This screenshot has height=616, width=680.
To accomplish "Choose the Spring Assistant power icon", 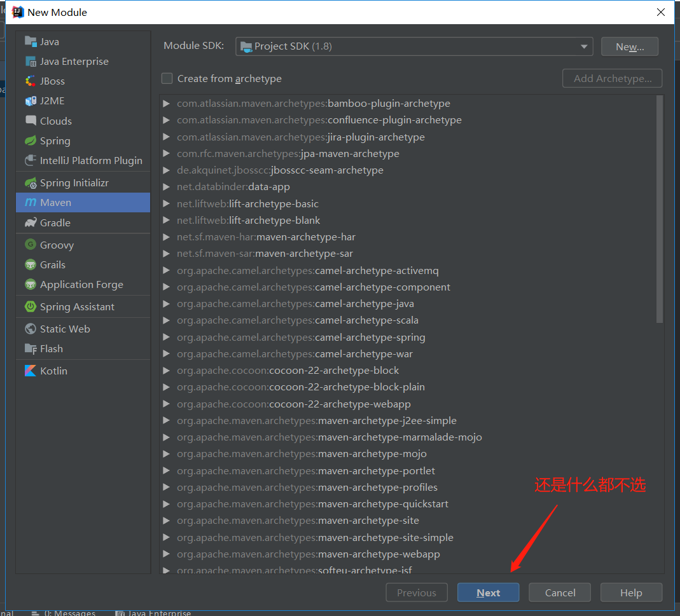I will [x=31, y=306].
